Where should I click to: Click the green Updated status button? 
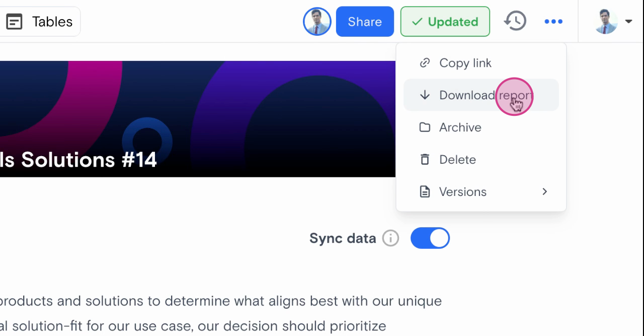(x=445, y=22)
